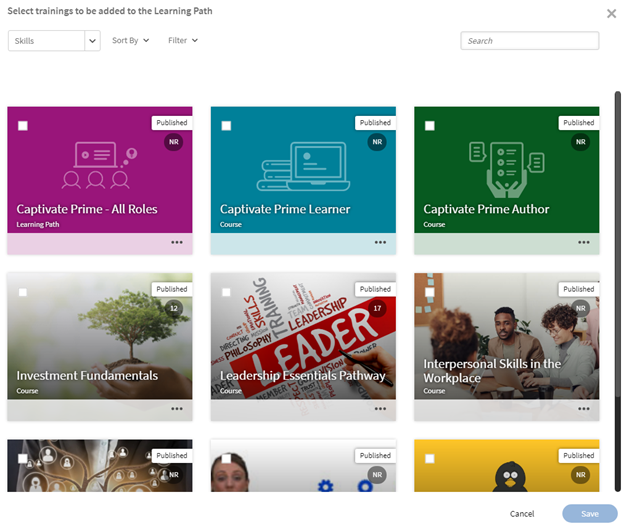Click 'Course' label under Captivate Prime Learner
Viewport: 624px width, 532px height.
click(x=231, y=224)
